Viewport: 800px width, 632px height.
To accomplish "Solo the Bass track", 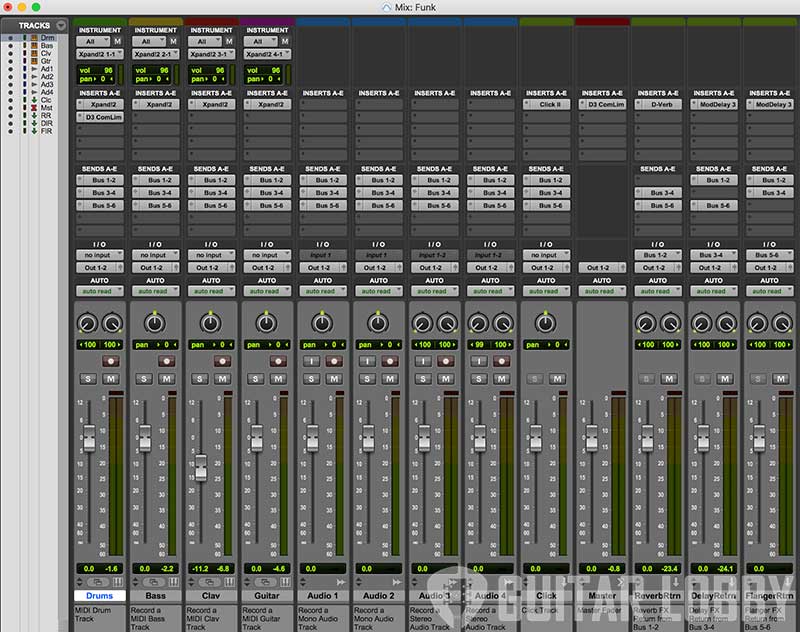I will tap(144, 379).
